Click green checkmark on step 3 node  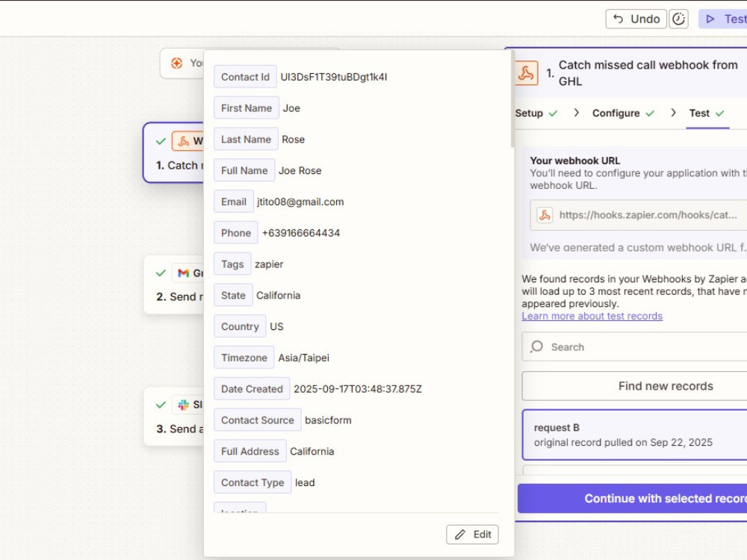161,405
